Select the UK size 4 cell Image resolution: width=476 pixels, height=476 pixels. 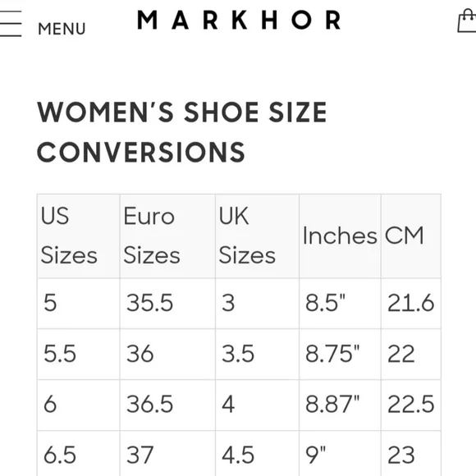click(x=258, y=405)
